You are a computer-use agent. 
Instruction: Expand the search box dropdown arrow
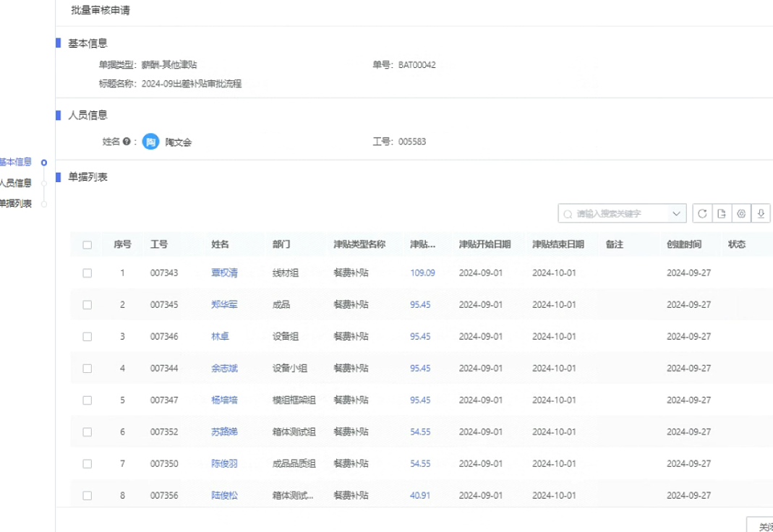pos(676,214)
